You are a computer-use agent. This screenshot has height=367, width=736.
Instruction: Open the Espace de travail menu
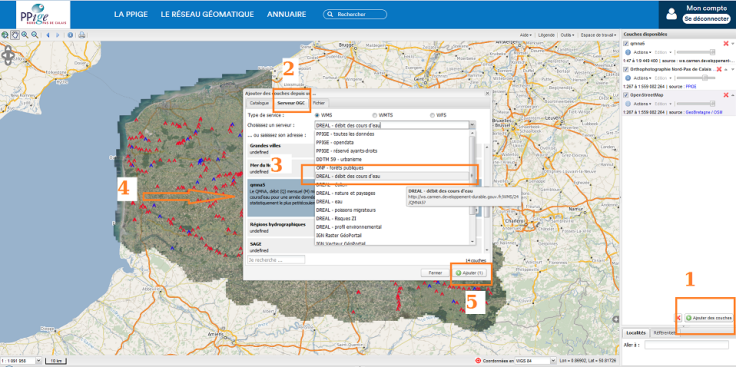click(598, 35)
